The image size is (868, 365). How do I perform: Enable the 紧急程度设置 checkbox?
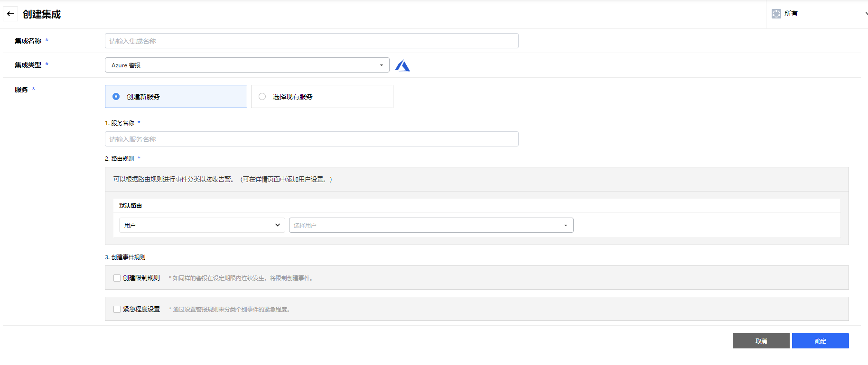(117, 310)
